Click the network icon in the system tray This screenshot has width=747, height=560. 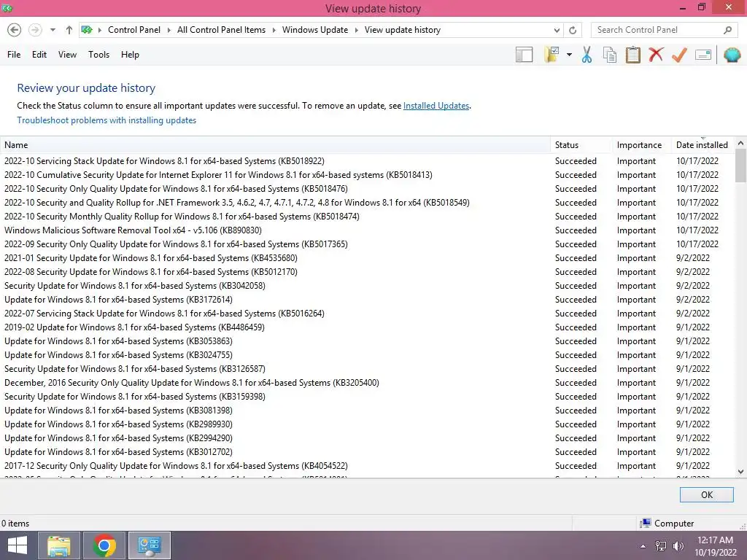(661, 546)
